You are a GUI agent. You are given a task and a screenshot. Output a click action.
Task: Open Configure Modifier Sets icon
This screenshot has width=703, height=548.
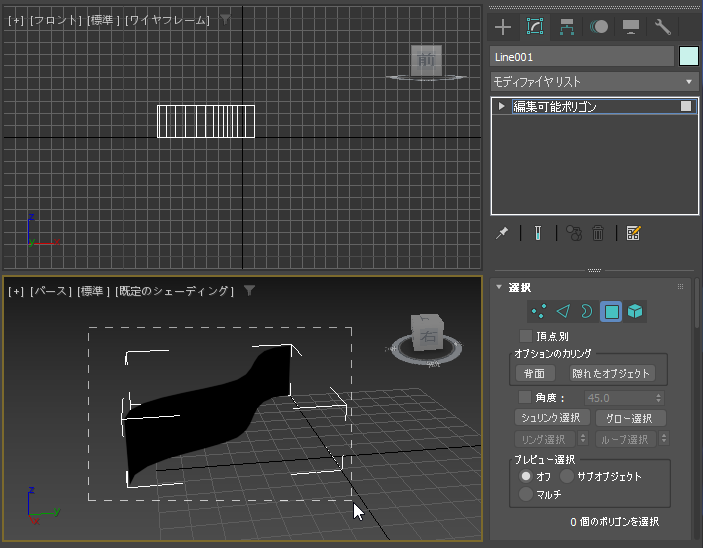(633, 233)
